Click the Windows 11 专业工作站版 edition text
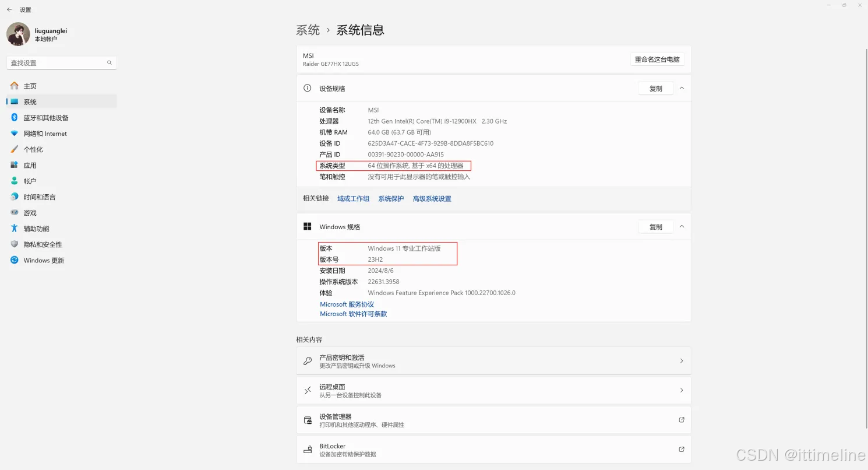Viewport: 868px width, 470px height. 404,248
